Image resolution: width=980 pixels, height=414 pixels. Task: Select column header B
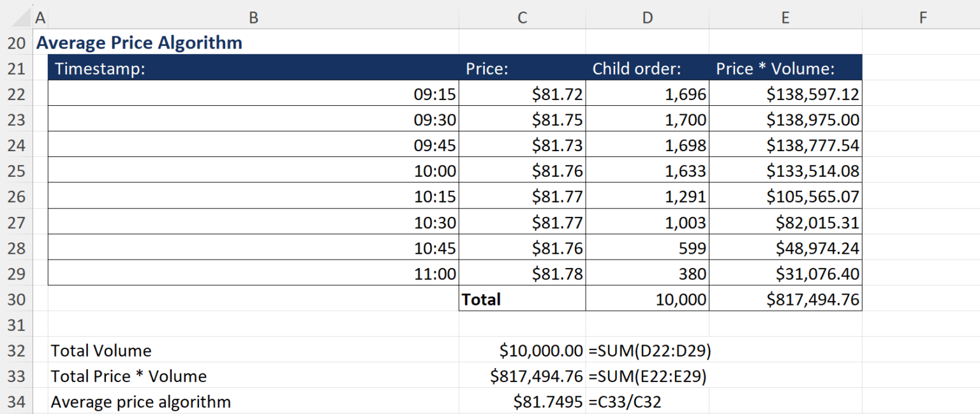(253, 17)
